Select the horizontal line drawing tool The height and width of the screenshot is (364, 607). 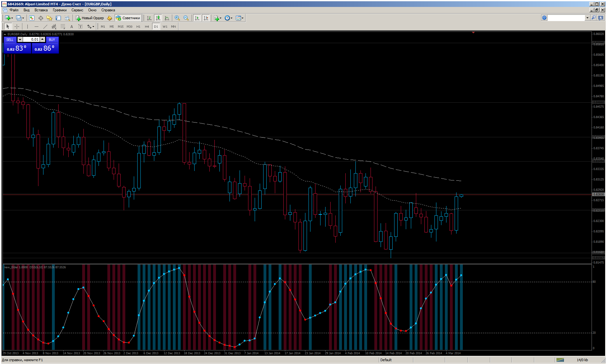[36, 26]
